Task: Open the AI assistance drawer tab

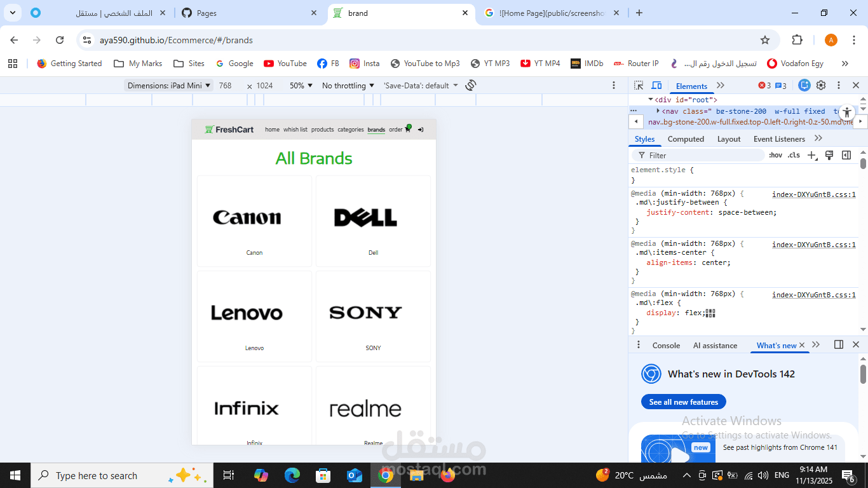Action: point(715,345)
